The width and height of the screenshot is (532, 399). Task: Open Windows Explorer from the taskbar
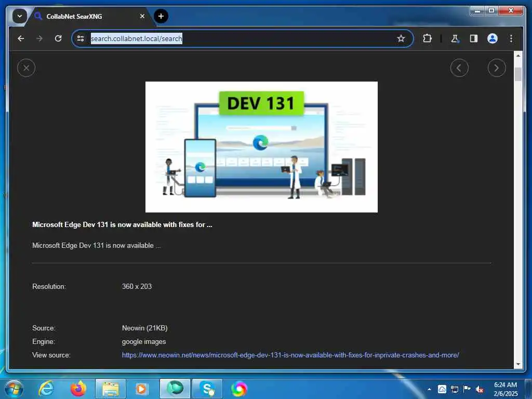click(x=111, y=389)
